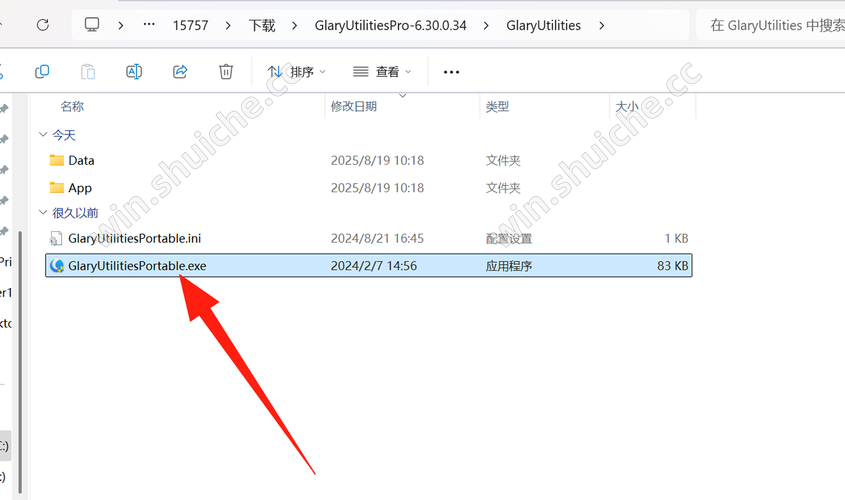Open the GlaryUtilitiesPro-6.30.0.34 breadcrumb

390,25
